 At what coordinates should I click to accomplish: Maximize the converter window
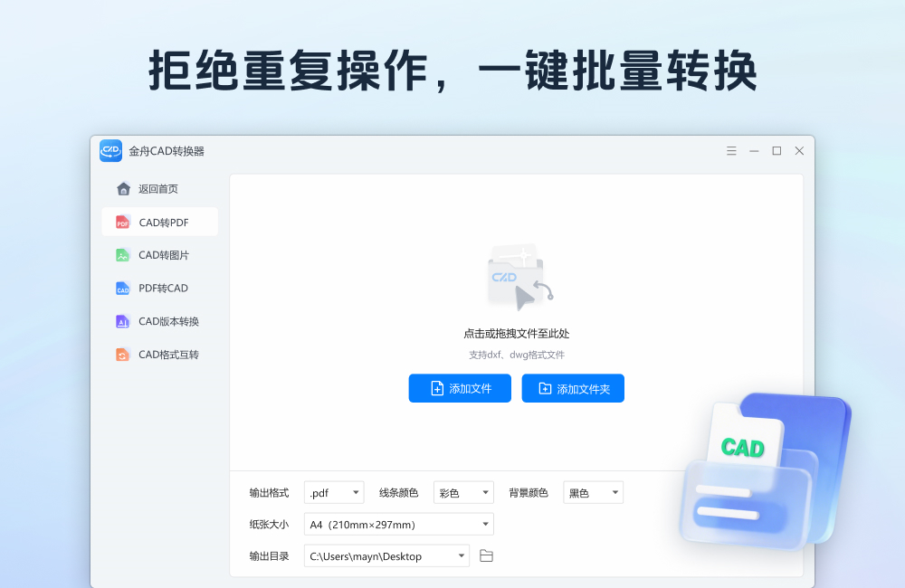coord(776,151)
